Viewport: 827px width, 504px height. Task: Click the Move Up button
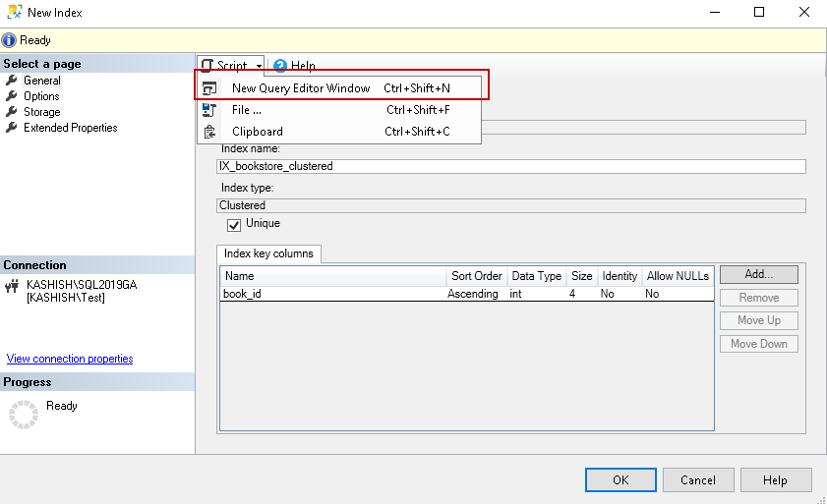[x=758, y=320]
